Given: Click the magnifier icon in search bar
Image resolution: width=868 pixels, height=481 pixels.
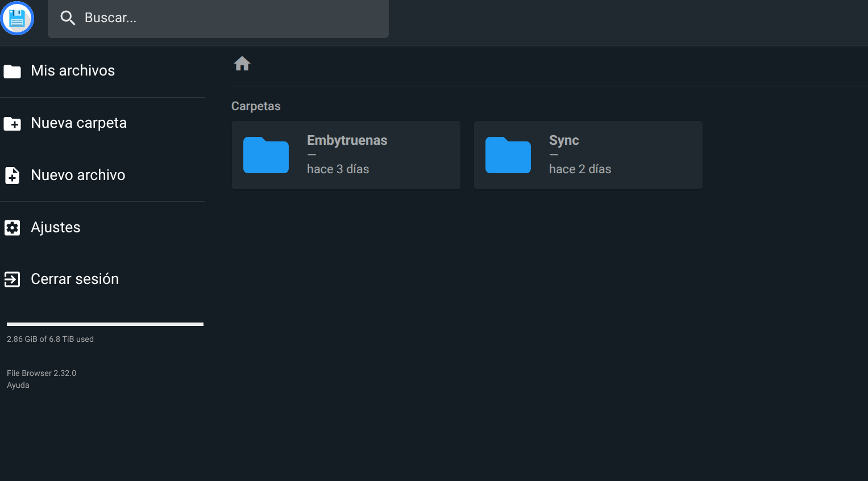Looking at the screenshot, I should pyautogui.click(x=68, y=18).
